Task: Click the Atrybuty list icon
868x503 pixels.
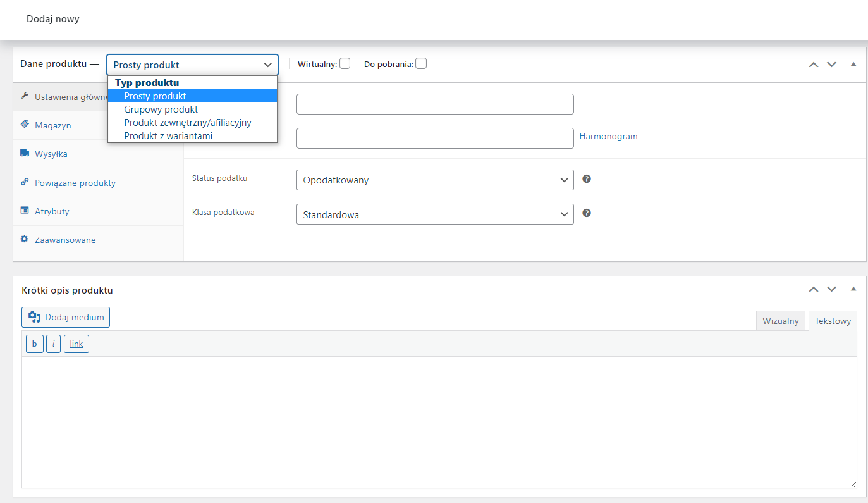Action: tap(25, 211)
